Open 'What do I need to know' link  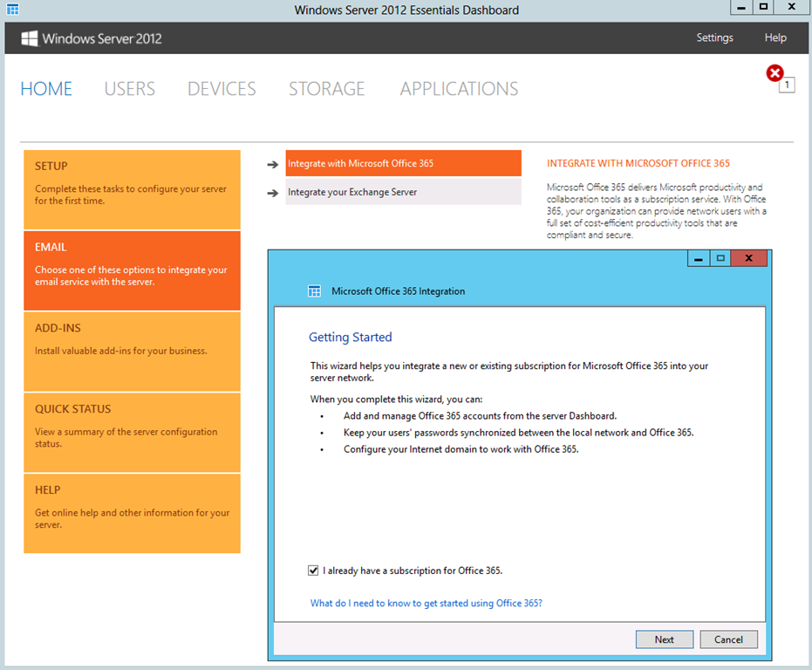point(426,603)
